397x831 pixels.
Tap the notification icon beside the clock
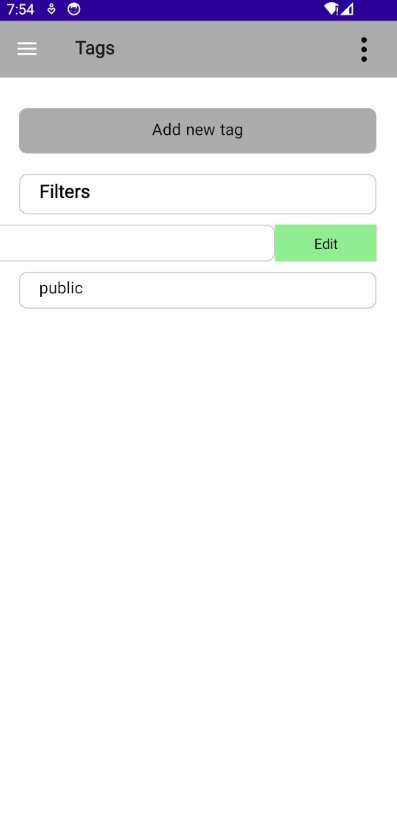pos(51,9)
